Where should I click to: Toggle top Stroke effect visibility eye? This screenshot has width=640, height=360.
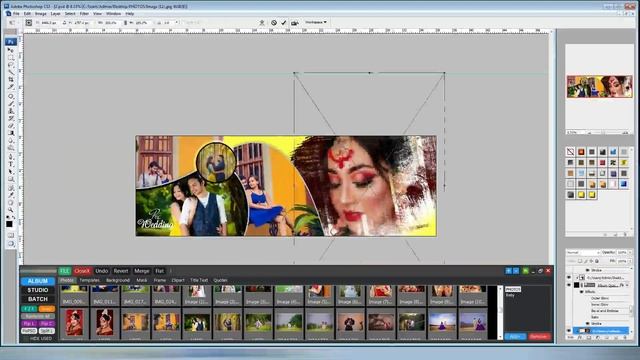pos(588,270)
